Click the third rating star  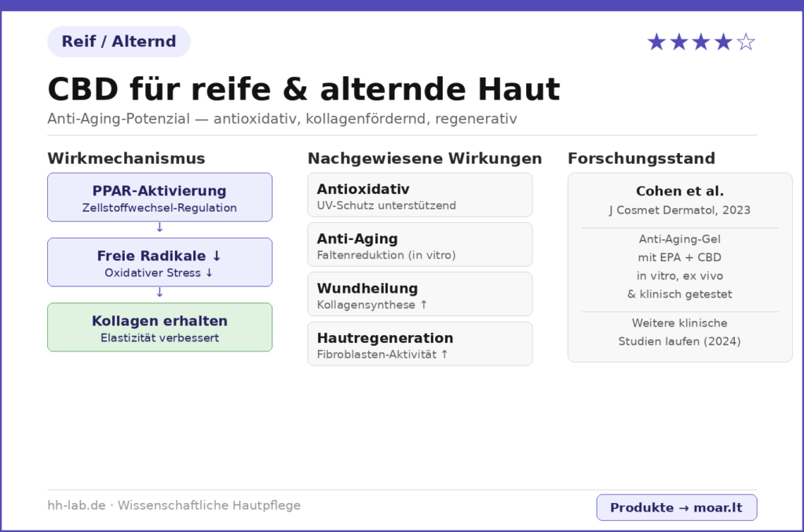point(701,42)
